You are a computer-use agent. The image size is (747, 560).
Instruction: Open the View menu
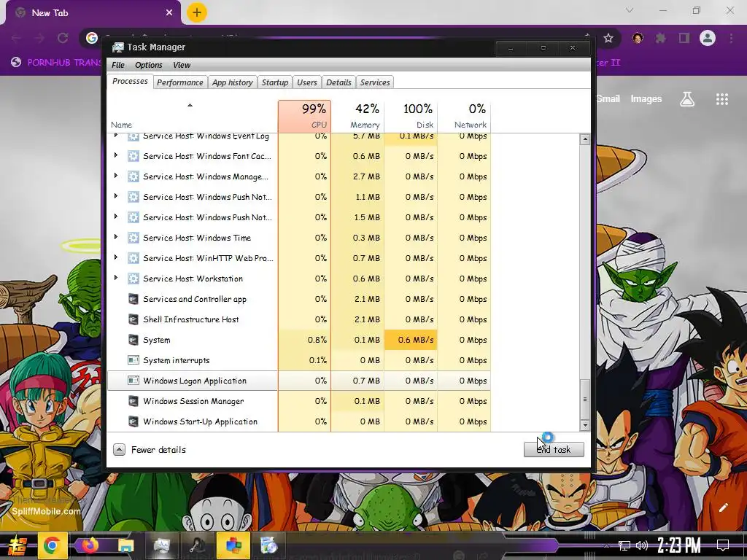tap(182, 65)
